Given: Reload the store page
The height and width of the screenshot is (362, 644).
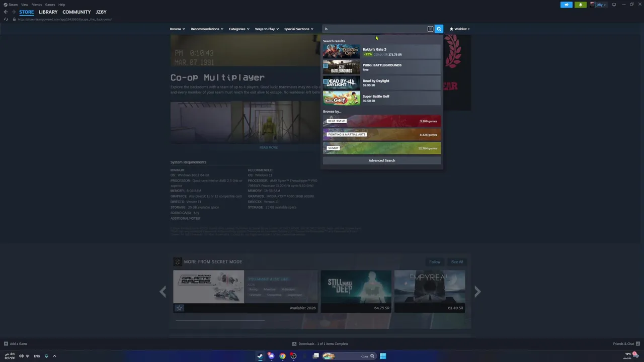Looking at the screenshot, I should [6, 19].
